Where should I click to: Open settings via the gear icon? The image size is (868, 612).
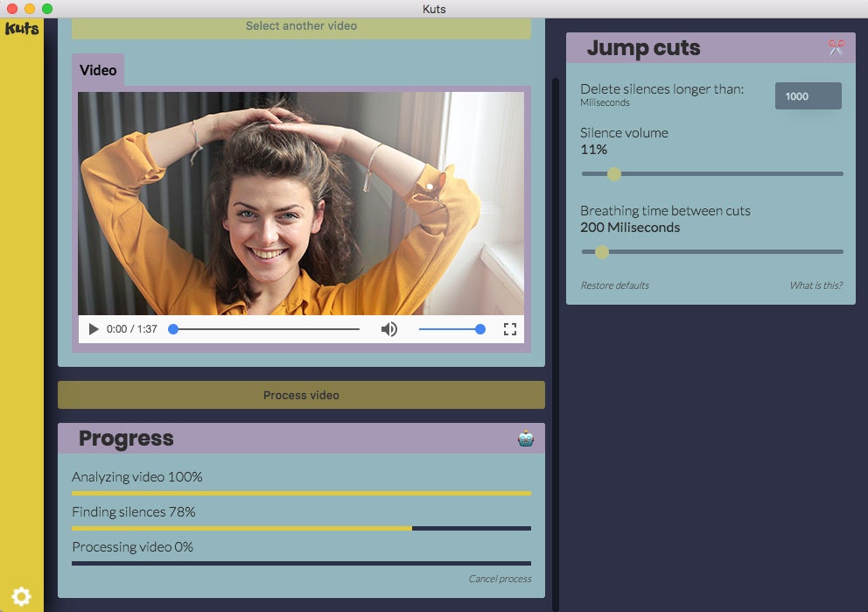[x=21, y=596]
